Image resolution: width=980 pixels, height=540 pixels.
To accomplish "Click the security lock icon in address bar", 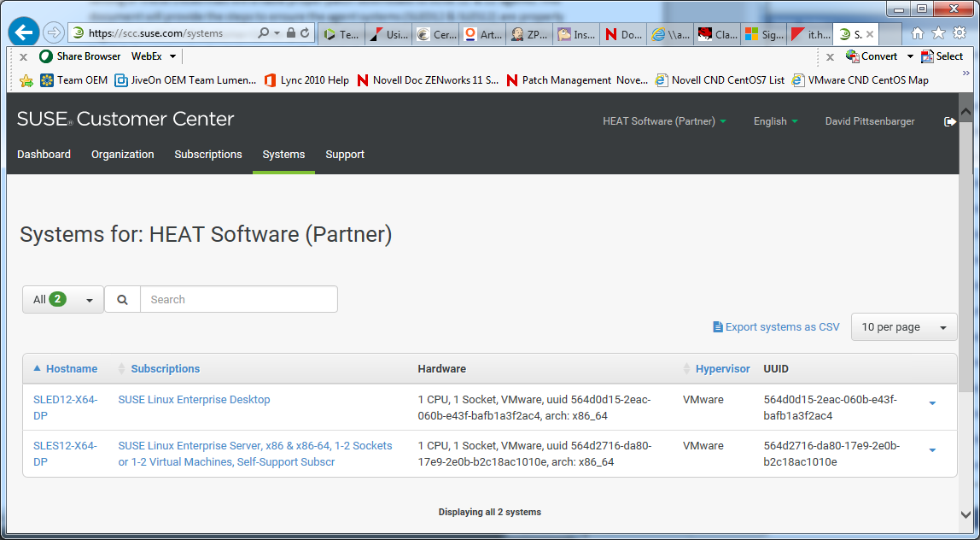I will 290,33.
